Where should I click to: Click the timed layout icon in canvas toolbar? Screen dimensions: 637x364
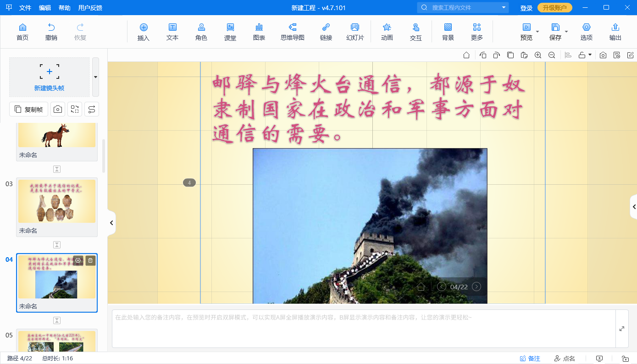pos(617,55)
